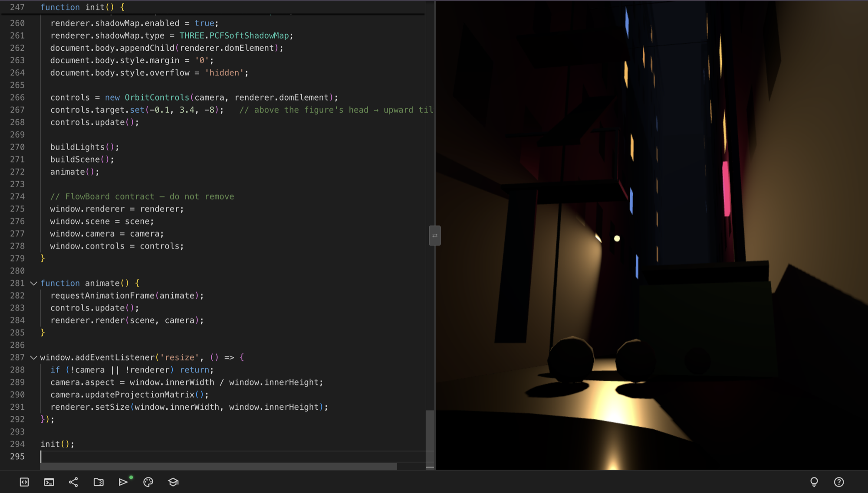868x493 pixels.
Task: Click 'controls.target.set' on line 267
Action: 97,110
